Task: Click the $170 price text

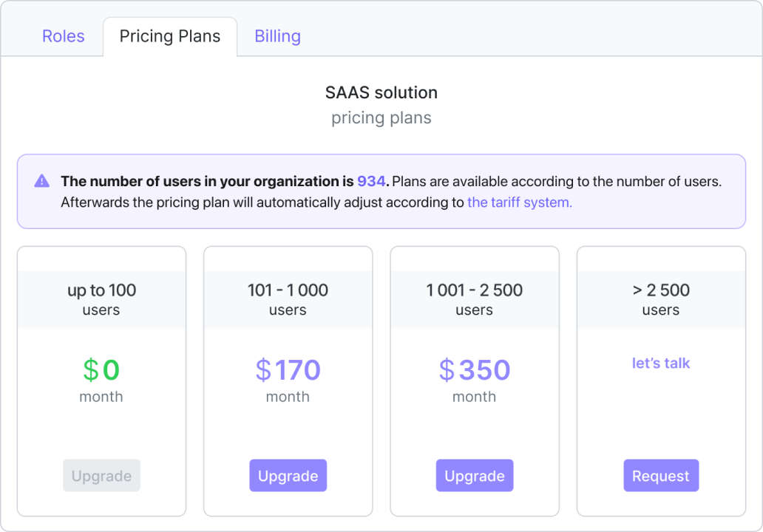Action: [288, 370]
